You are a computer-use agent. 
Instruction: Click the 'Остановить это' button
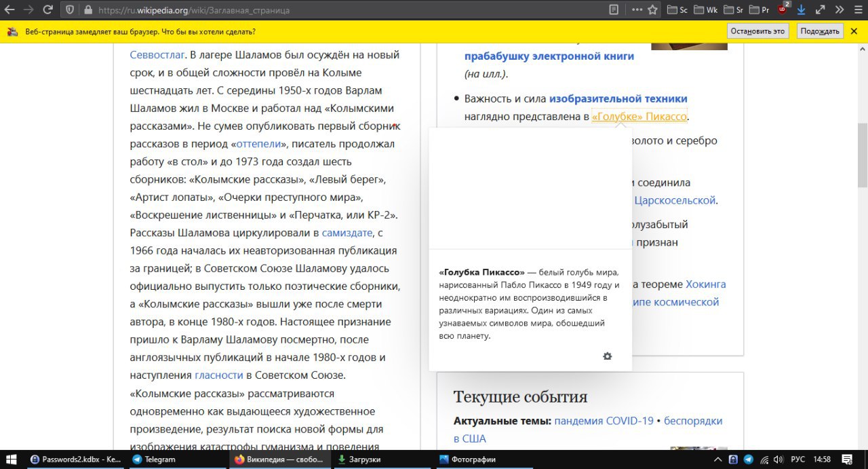(757, 31)
